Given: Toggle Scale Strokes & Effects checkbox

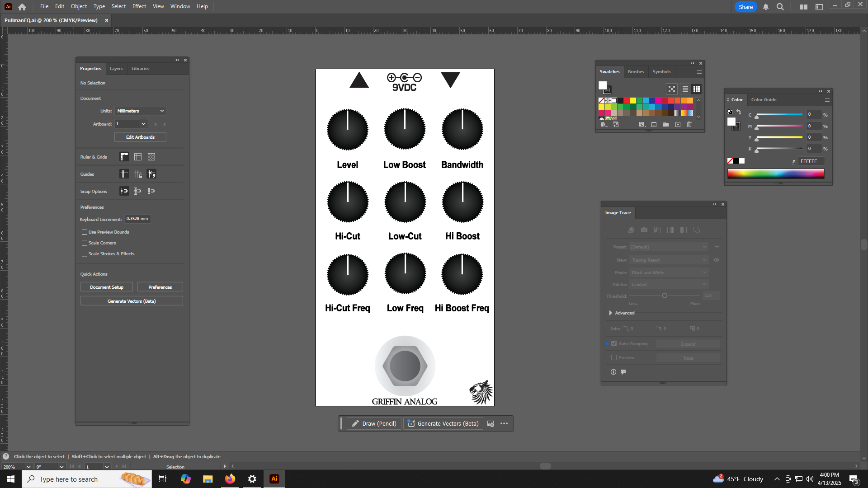Looking at the screenshot, I should [85, 253].
